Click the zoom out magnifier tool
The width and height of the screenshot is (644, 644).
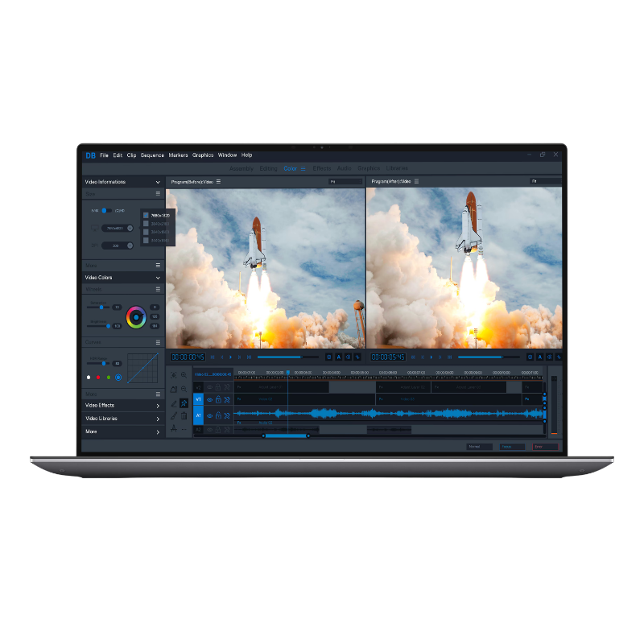(x=184, y=389)
